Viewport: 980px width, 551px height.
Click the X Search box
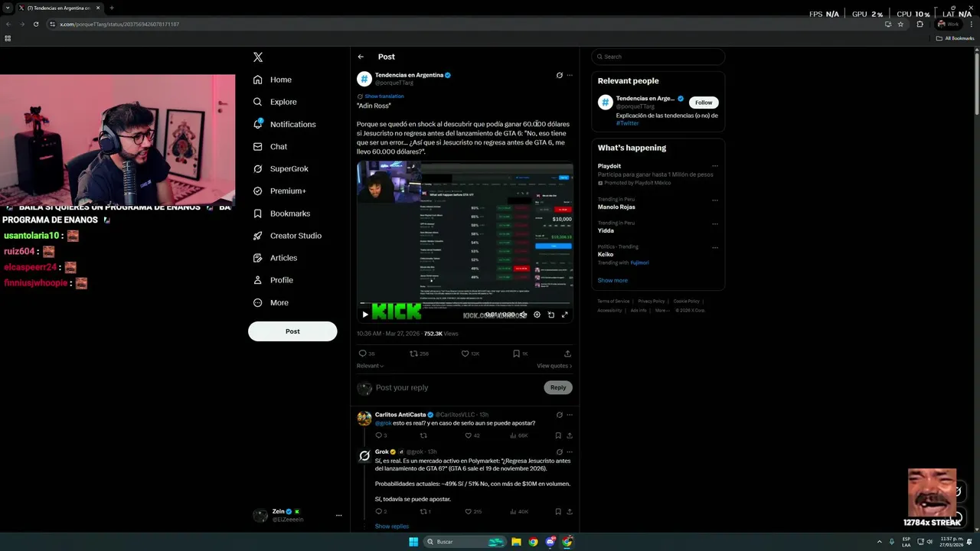click(658, 57)
